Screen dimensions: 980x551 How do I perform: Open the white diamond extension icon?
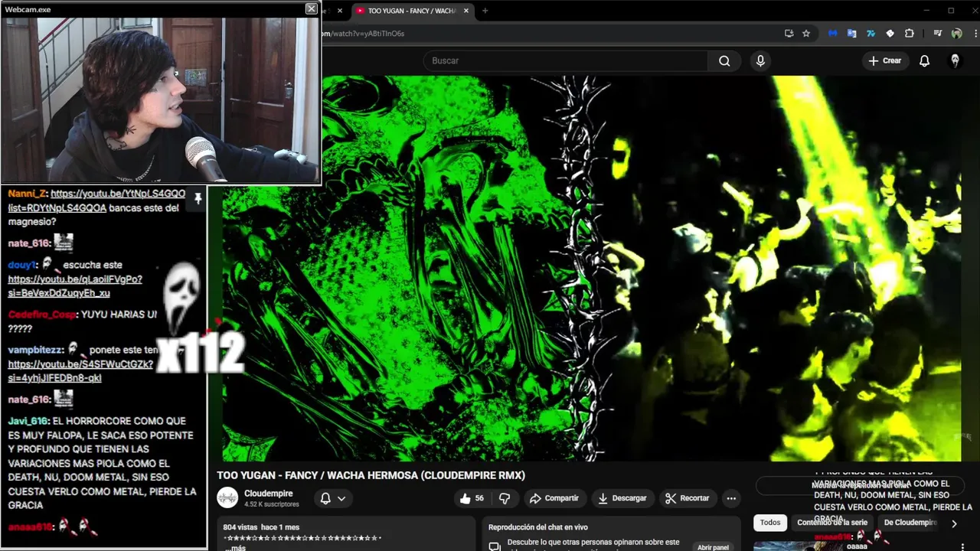[x=890, y=34]
